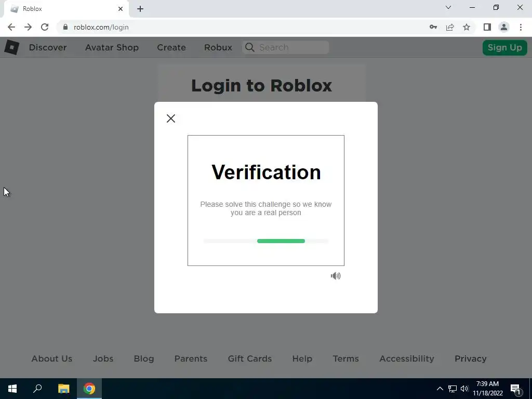Screen dimensions: 532x399
Task: Open the Jobs footer link
Action: (103, 358)
